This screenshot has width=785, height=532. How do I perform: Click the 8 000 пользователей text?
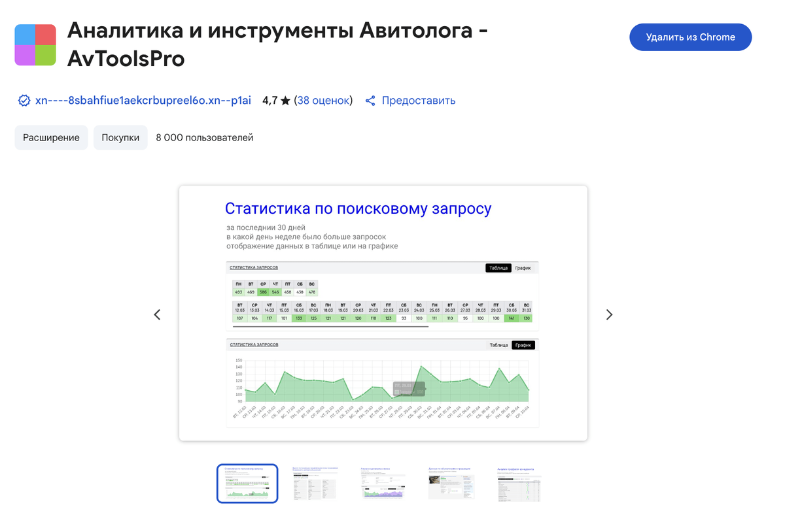(205, 138)
